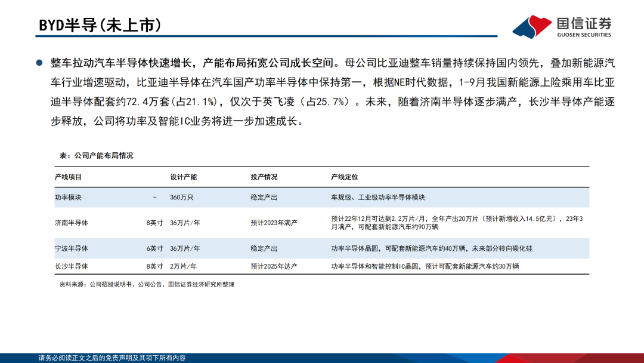Click the blue bullet point before the paragraph
The image size is (644, 363).
coord(39,63)
